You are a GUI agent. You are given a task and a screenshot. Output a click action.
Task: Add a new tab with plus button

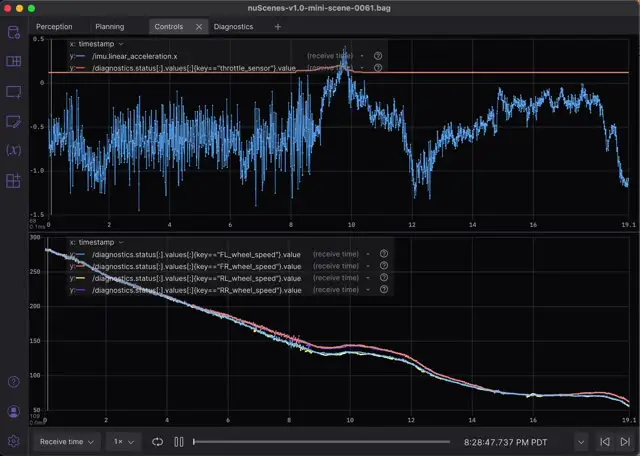[277, 27]
